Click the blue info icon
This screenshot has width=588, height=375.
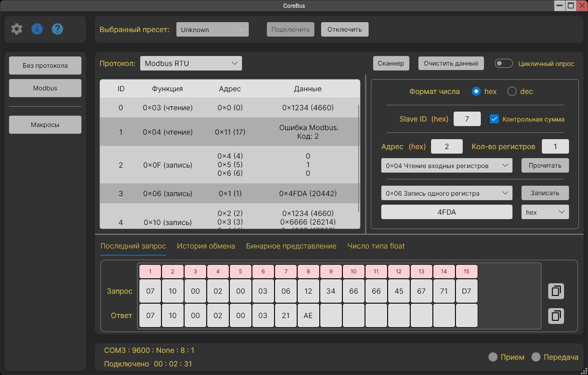(37, 29)
